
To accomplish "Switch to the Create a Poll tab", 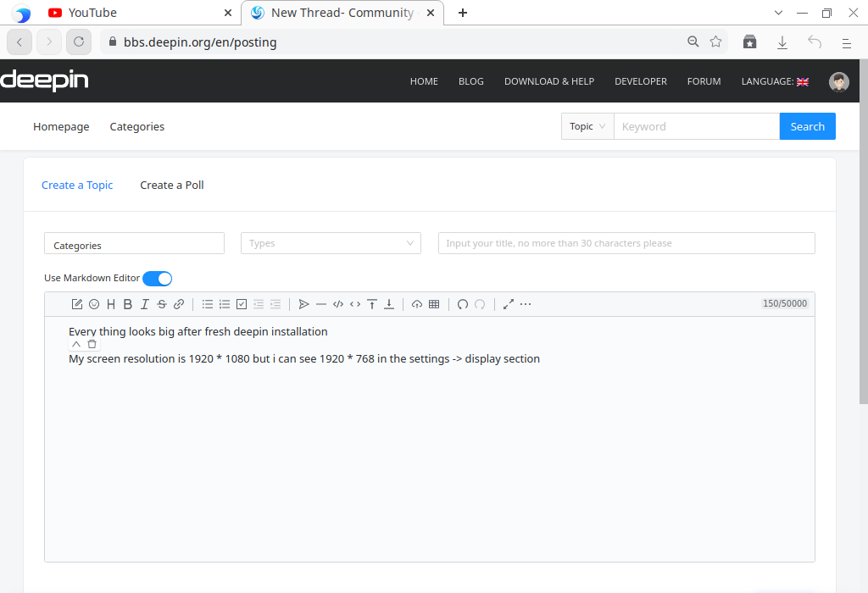I will [x=171, y=186].
